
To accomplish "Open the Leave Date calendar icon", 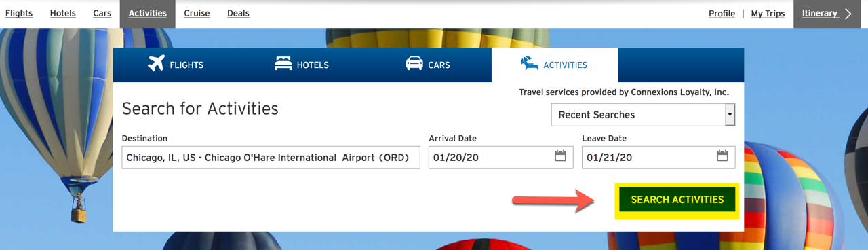I will pos(722,156).
